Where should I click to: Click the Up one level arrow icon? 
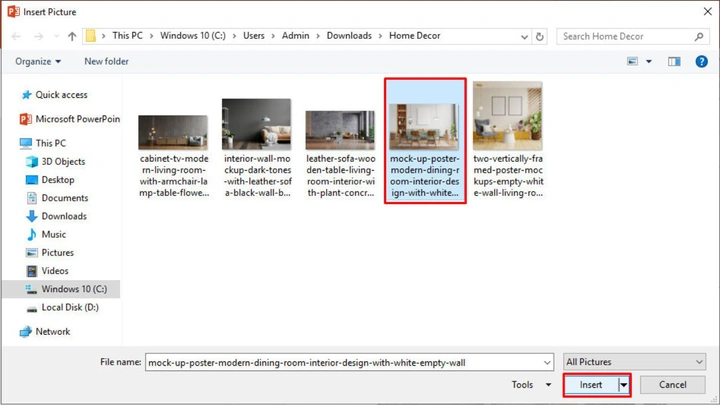click(x=72, y=36)
